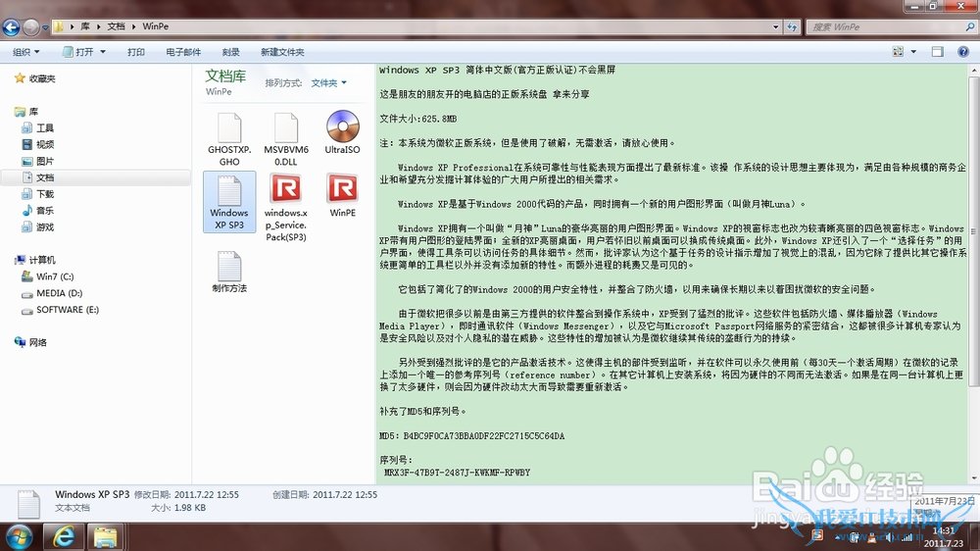Click the Forward navigation arrow
Viewport: 980px width, 551px height.
click(30, 26)
